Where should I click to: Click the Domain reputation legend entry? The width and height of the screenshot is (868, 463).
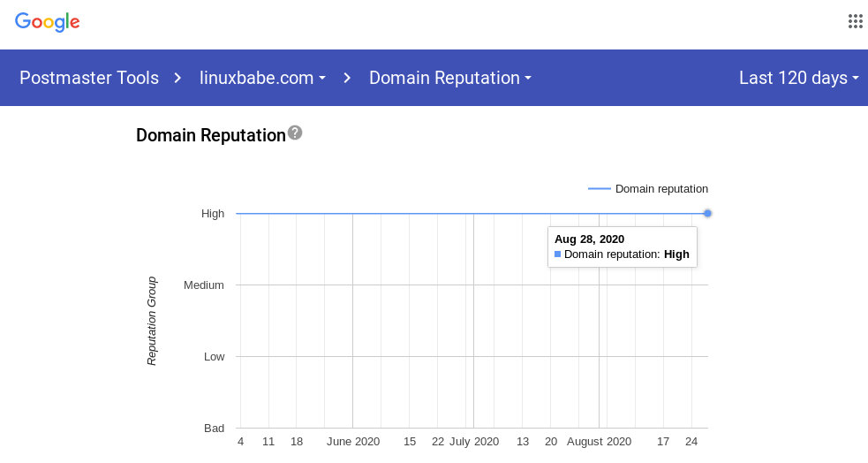[661, 188]
